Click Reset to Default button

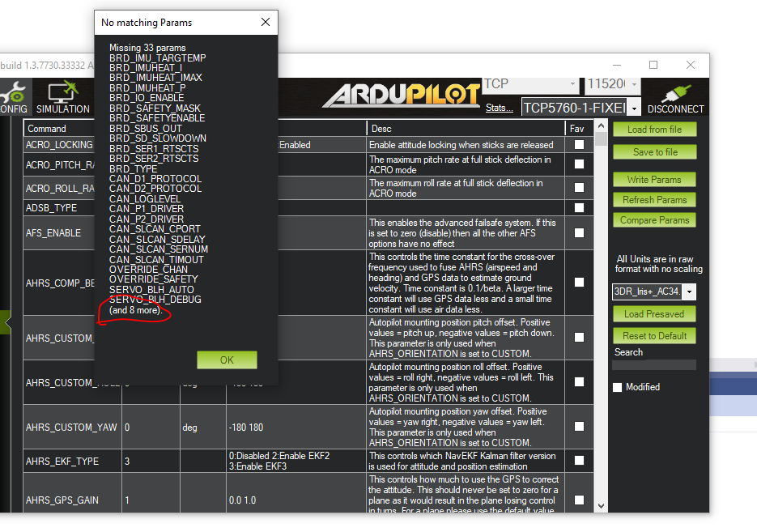tap(654, 336)
